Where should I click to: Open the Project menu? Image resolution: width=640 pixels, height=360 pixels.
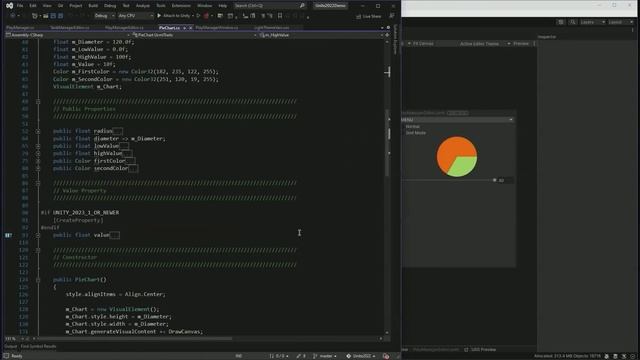tap(76, 6)
